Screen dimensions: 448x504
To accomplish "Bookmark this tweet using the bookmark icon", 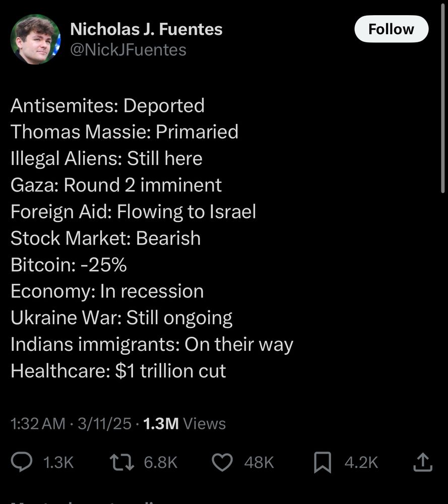I will click(323, 462).
